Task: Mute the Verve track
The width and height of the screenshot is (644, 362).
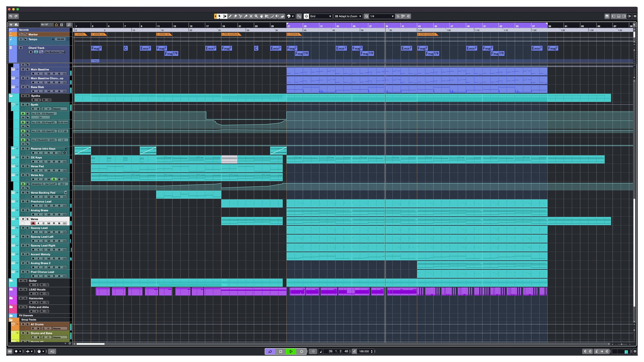Action: click(x=23, y=219)
